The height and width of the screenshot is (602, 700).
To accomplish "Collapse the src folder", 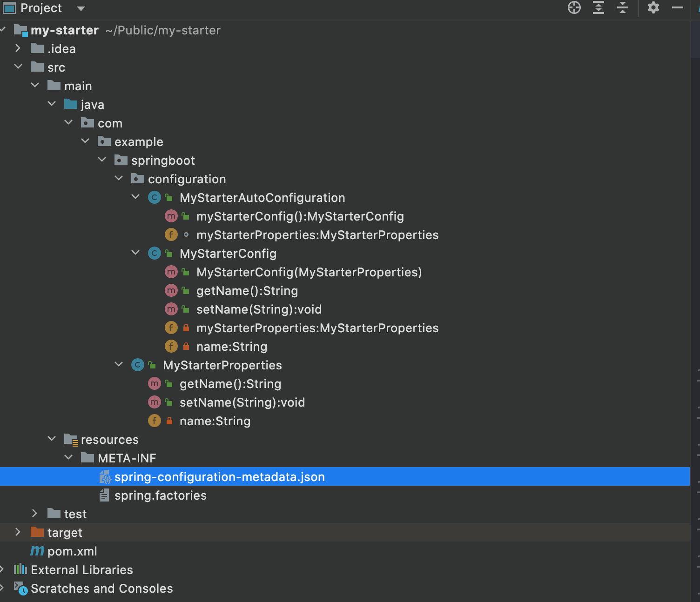I will click(x=18, y=67).
